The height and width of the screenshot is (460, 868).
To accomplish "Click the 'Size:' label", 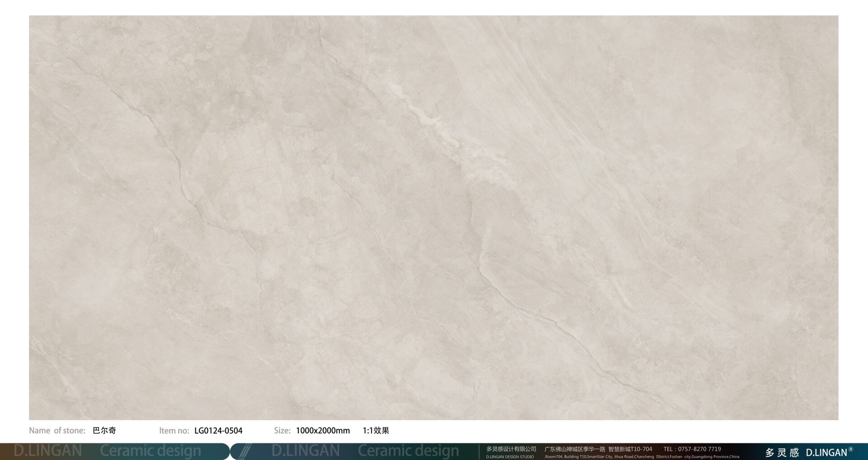I will 282,431.
